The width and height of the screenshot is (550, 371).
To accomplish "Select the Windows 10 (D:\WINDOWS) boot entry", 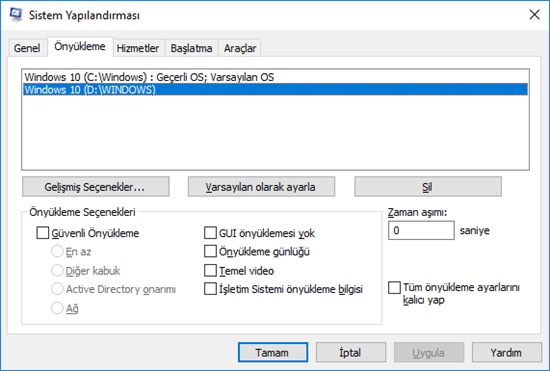I will [x=275, y=89].
